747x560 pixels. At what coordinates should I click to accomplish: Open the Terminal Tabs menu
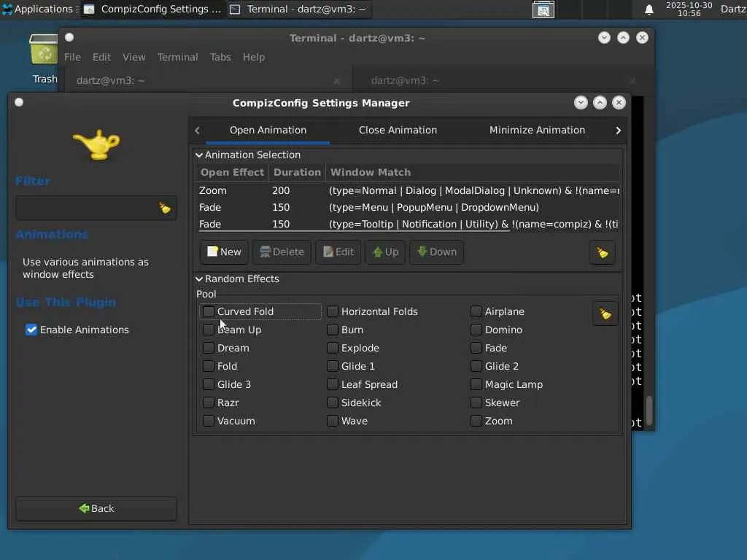pyautogui.click(x=220, y=57)
